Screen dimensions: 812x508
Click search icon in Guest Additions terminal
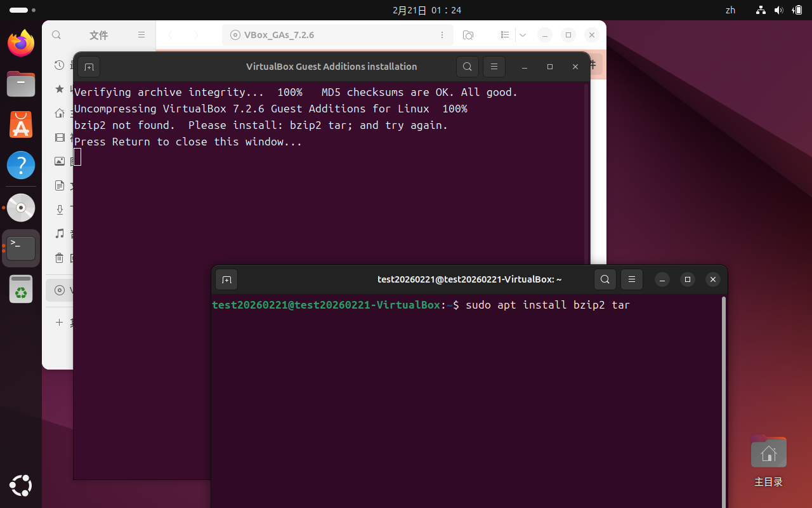(x=468, y=67)
